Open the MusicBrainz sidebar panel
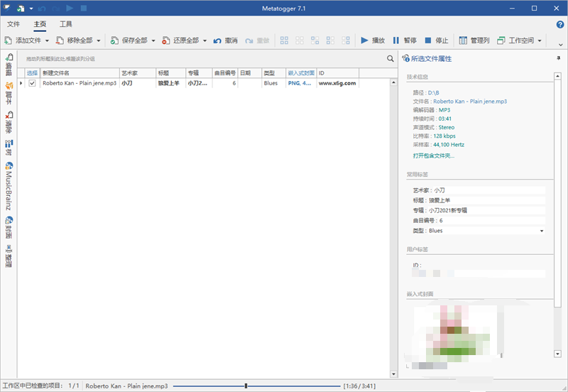This screenshot has height=392, width=568. coord(9,190)
